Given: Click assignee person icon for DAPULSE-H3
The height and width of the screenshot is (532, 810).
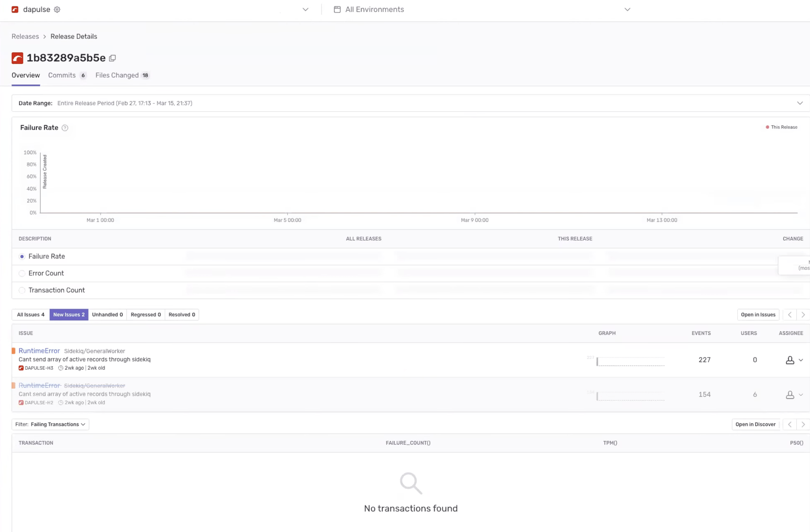Looking at the screenshot, I should 789,360.
